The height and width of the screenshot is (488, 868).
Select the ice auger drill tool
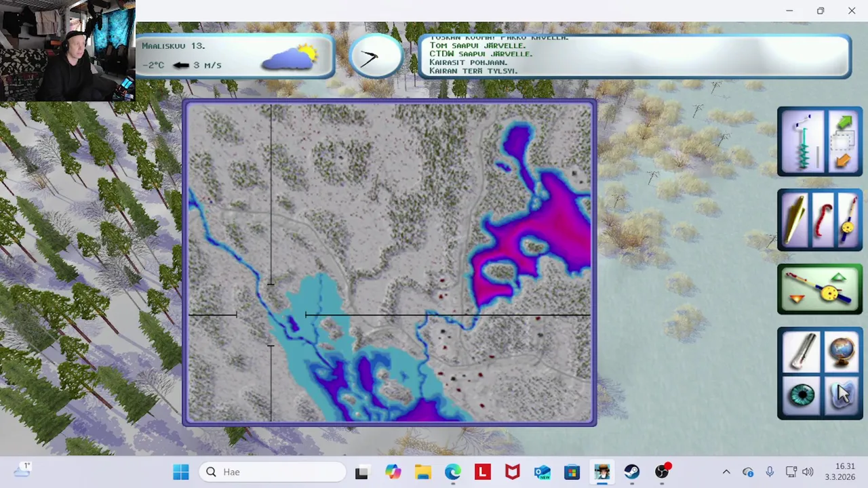(x=802, y=142)
